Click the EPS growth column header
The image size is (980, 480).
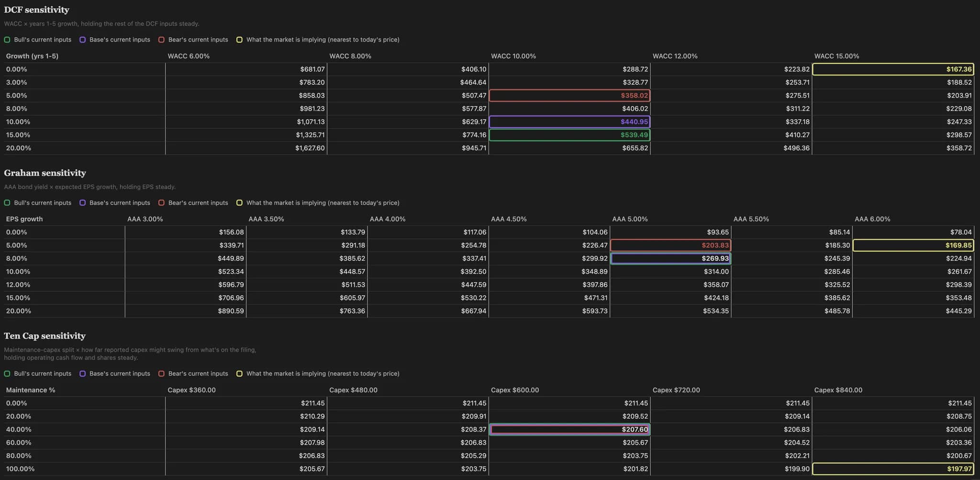pyautogui.click(x=24, y=219)
